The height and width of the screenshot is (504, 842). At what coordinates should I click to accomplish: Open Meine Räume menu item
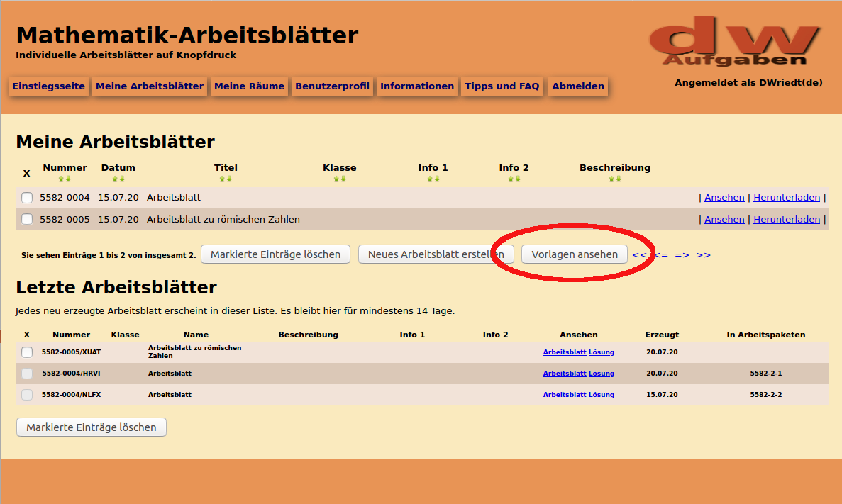249,86
